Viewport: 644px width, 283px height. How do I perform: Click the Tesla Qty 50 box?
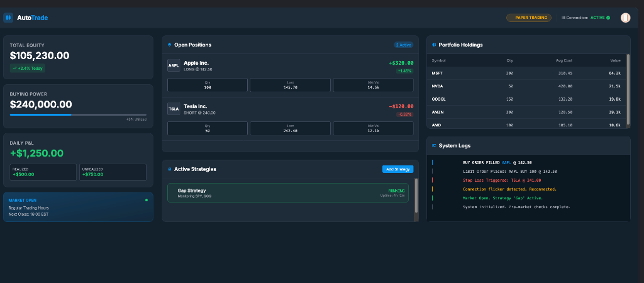click(x=208, y=128)
